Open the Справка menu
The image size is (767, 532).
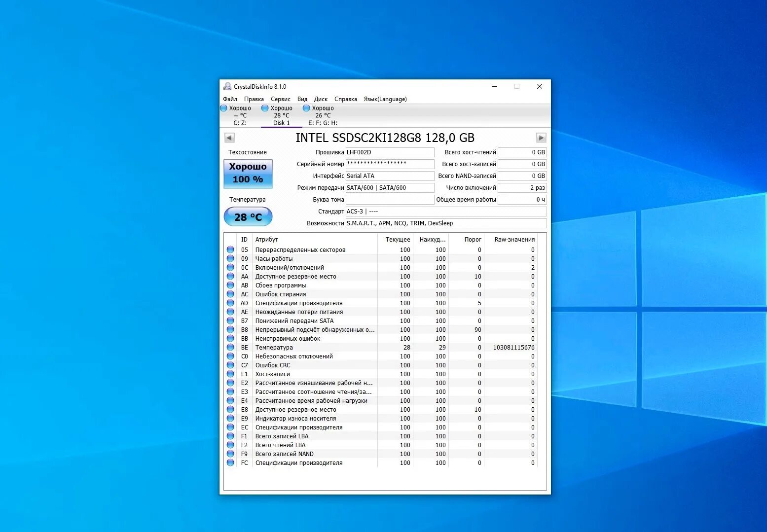coord(346,99)
